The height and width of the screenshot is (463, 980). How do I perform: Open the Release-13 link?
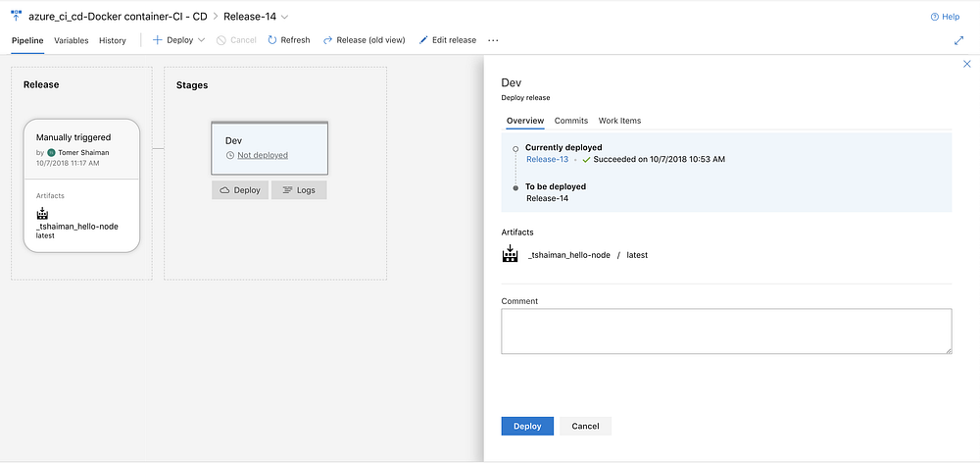(x=548, y=160)
